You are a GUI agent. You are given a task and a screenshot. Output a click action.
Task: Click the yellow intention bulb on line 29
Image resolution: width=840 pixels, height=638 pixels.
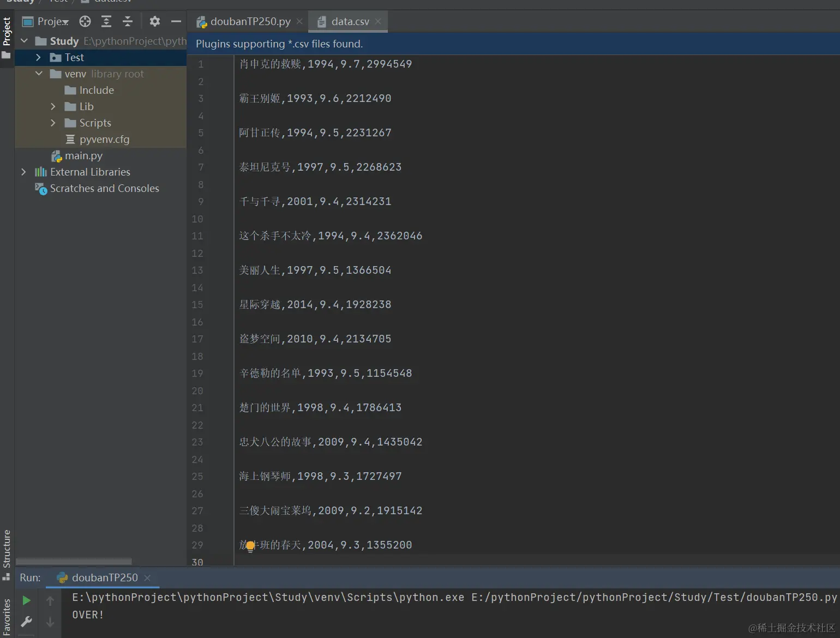tap(250, 546)
